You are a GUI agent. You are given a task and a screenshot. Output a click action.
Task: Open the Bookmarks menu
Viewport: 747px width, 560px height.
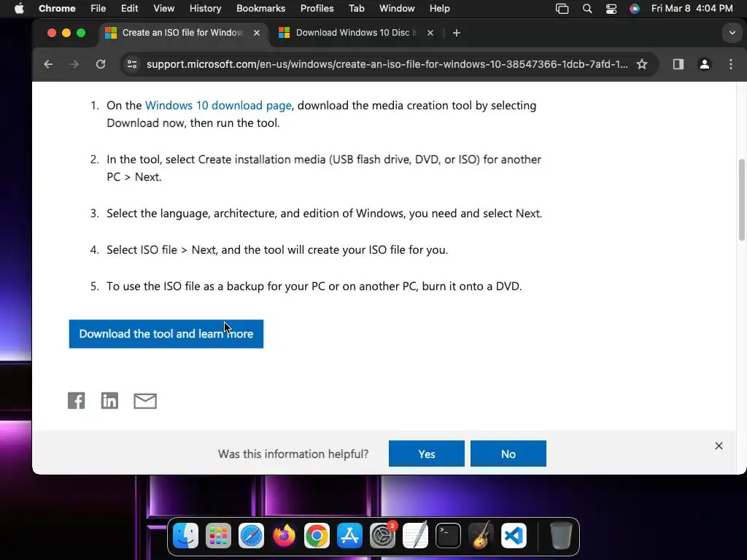(260, 9)
